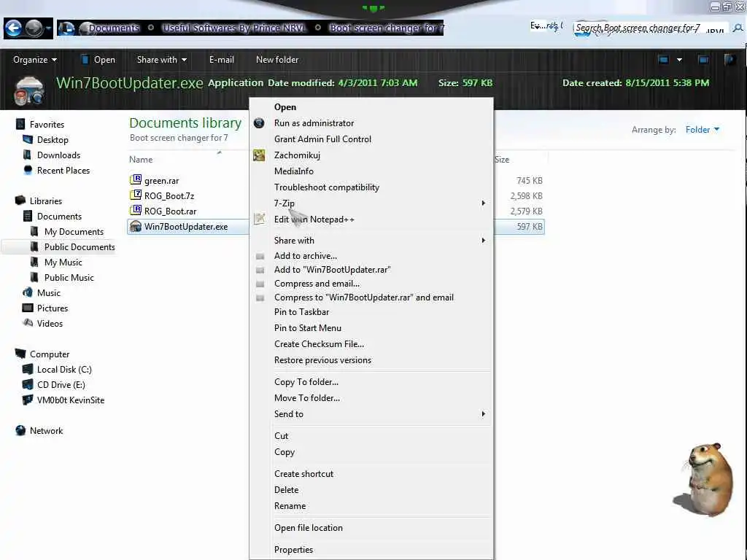Sort by the Size column header
This screenshot has width=747, height=560.
tap(502, 160)
